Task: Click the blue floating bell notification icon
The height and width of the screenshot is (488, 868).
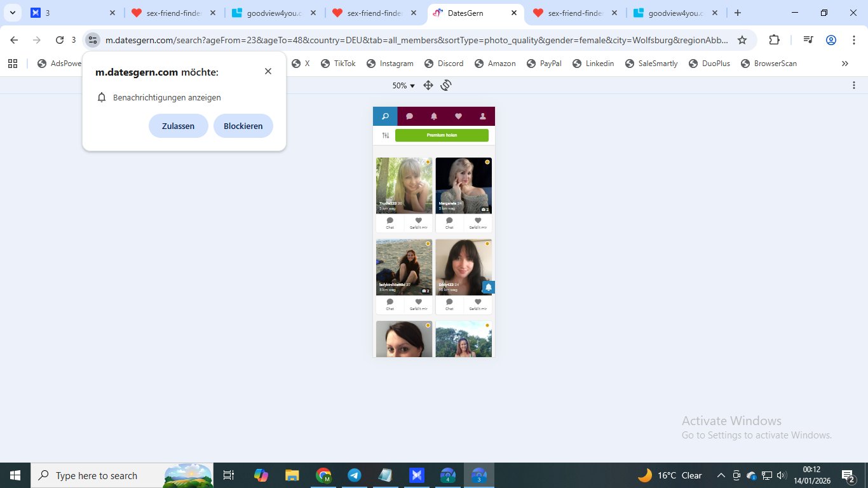Action: coord(488,287)
